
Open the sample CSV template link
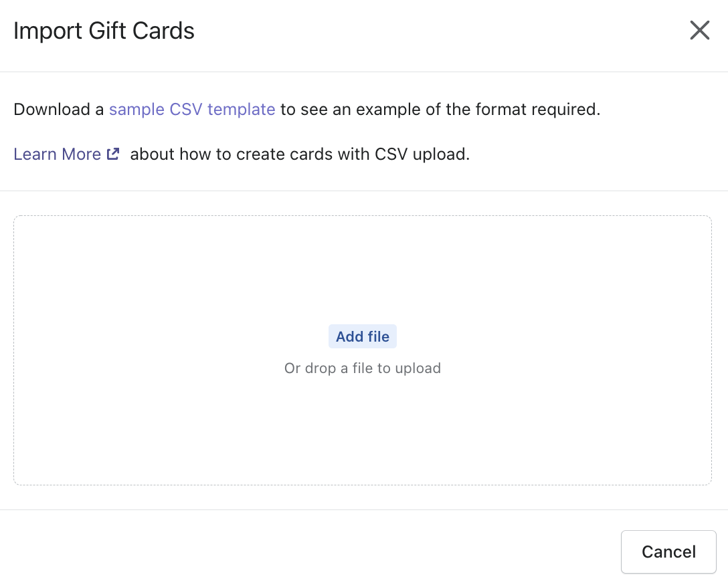[x=192, y=110]
